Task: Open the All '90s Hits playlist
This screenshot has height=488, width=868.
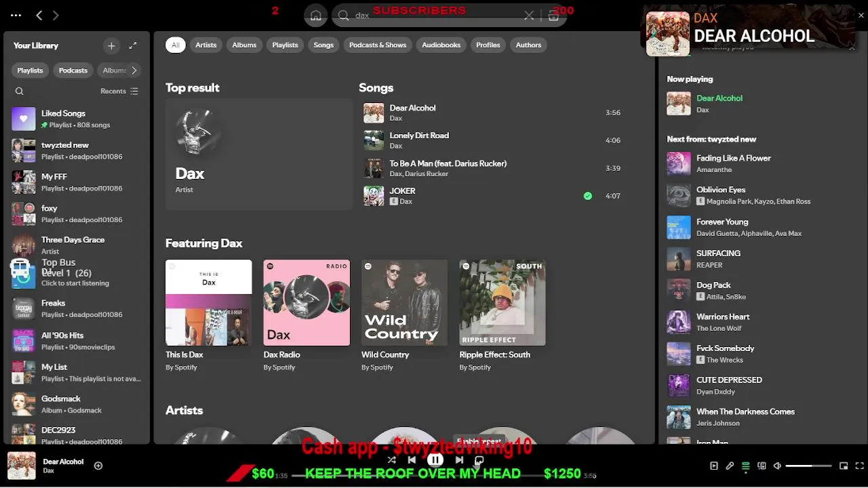Action: coord(77,340)
